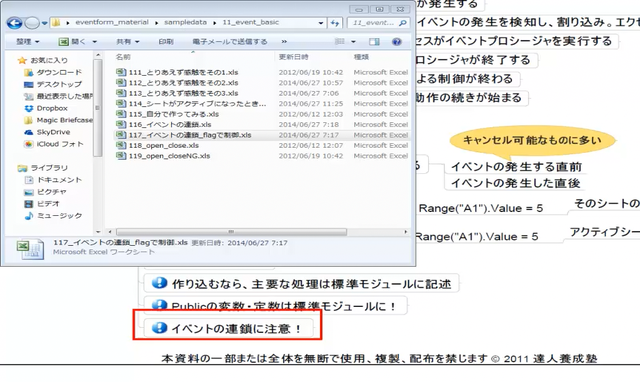Toggle the preview pane icon
Screen dimensions: 640x382
click(x=374, y=42)
